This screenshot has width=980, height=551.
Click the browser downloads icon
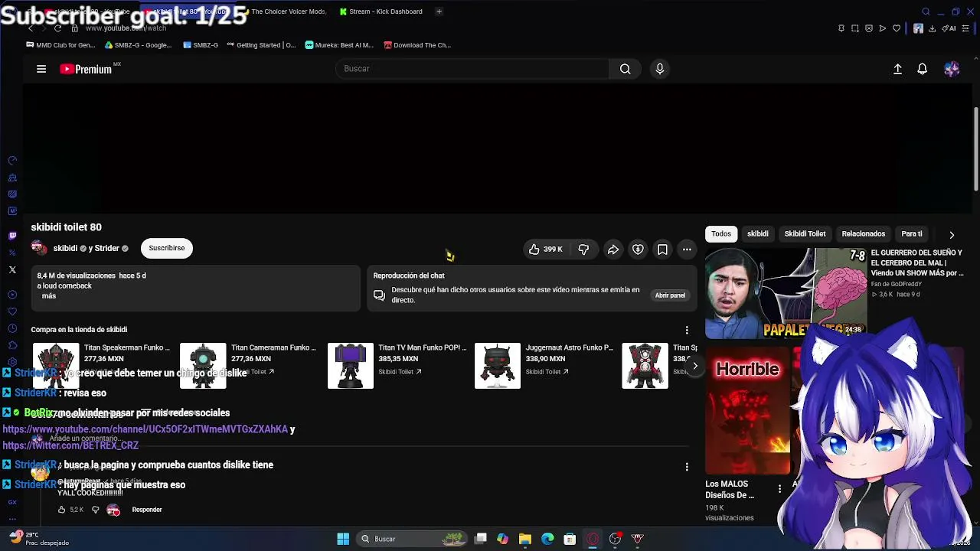coord(932,28)
